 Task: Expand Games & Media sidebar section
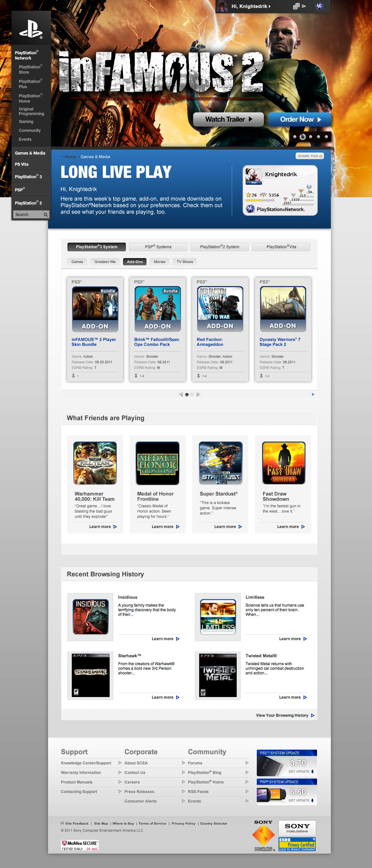point(30,153)
